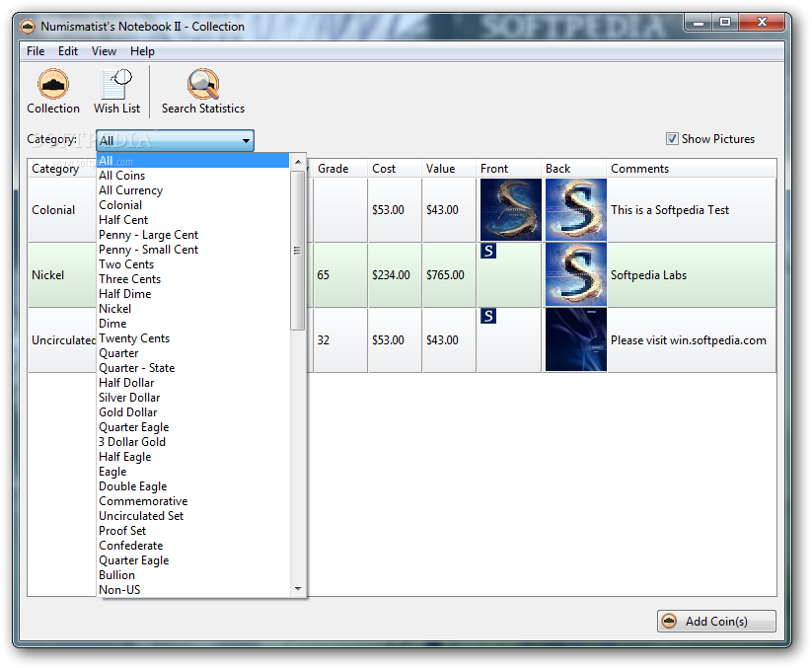Viewport: 812px width, 668px height.
Task: Select Confederate option
Action: (192, 546)
